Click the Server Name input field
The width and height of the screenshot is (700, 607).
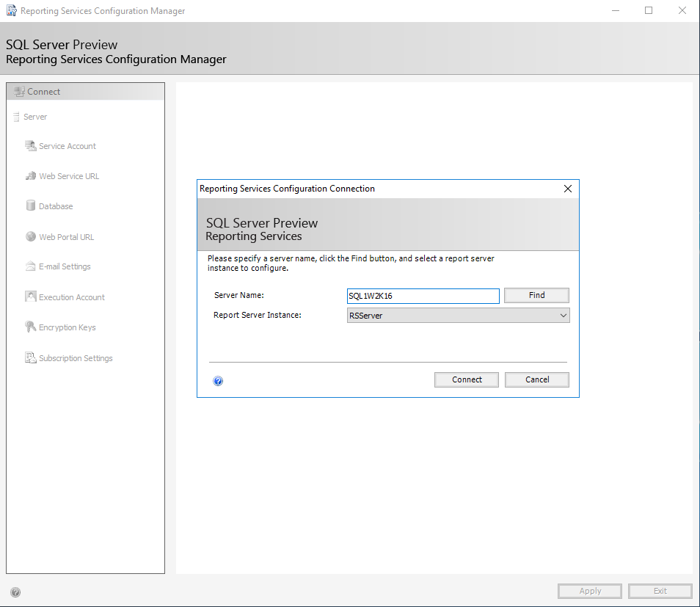click(x=423, y=296)
